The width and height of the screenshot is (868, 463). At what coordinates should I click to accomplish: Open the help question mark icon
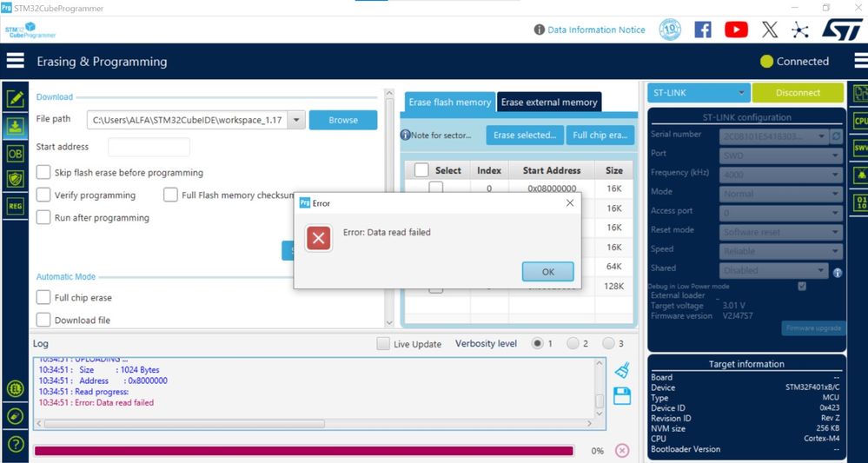pos(15,444)
